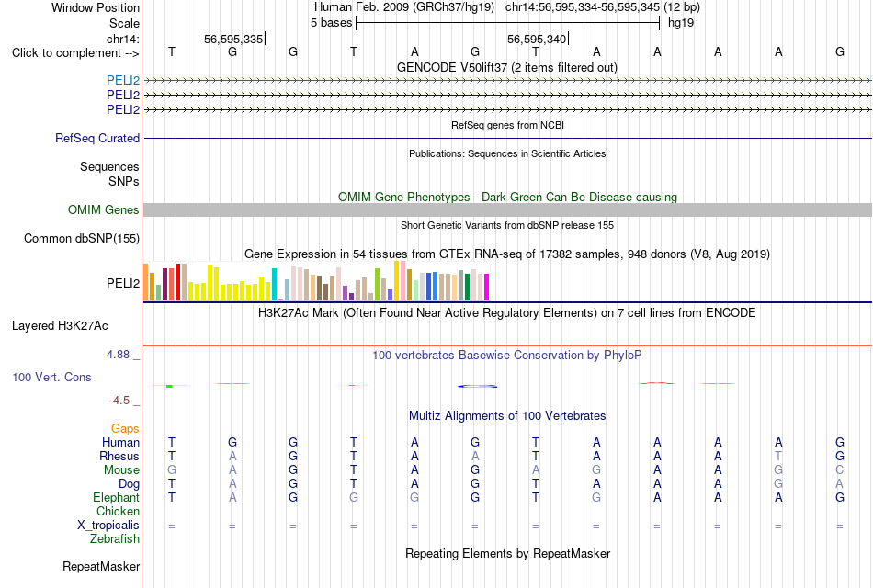This screenshot has width=873, height=588.
Task: Click the 'Scale' label in the ruler
Action: (124, 23)
